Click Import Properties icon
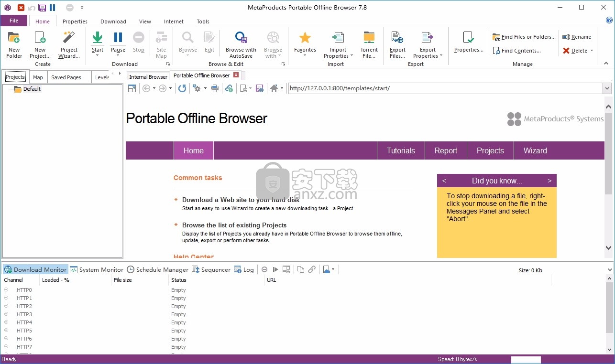 tap(338, 38)
